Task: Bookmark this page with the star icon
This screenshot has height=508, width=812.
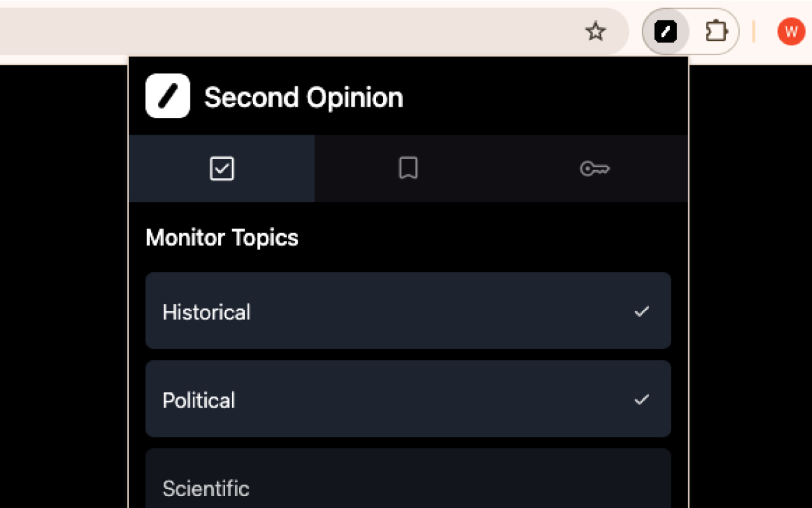Action: 595,31
